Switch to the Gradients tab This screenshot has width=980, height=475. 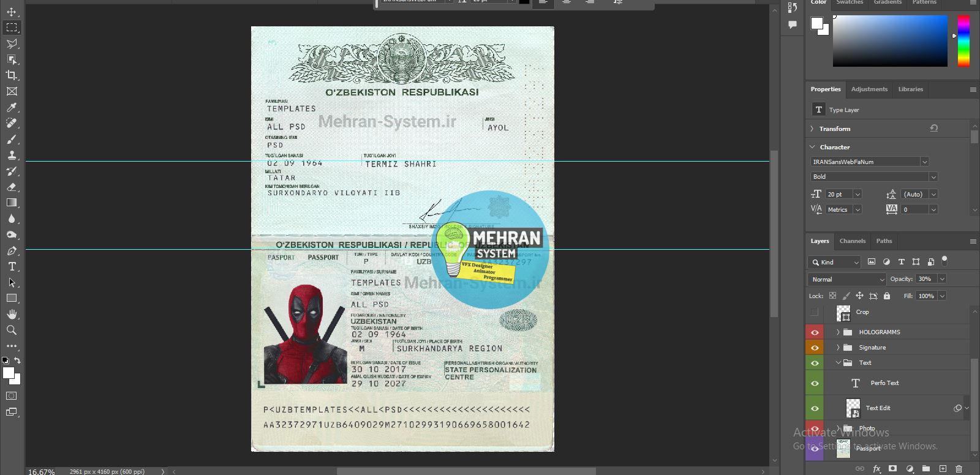(888, 2)
